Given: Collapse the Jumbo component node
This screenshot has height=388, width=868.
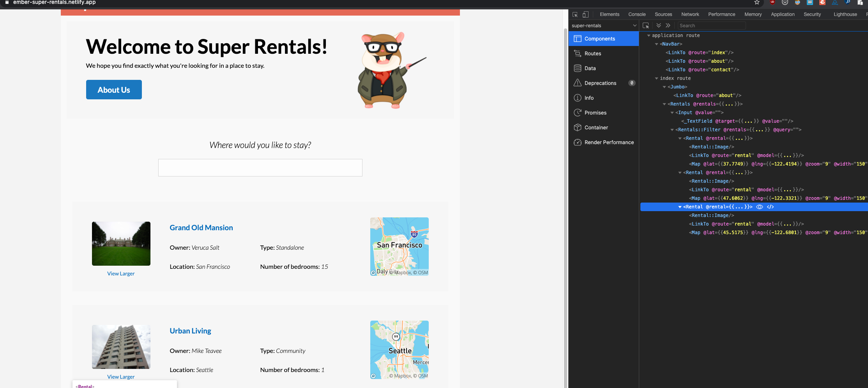Looking at the screenshot, I should click(664, 87).
